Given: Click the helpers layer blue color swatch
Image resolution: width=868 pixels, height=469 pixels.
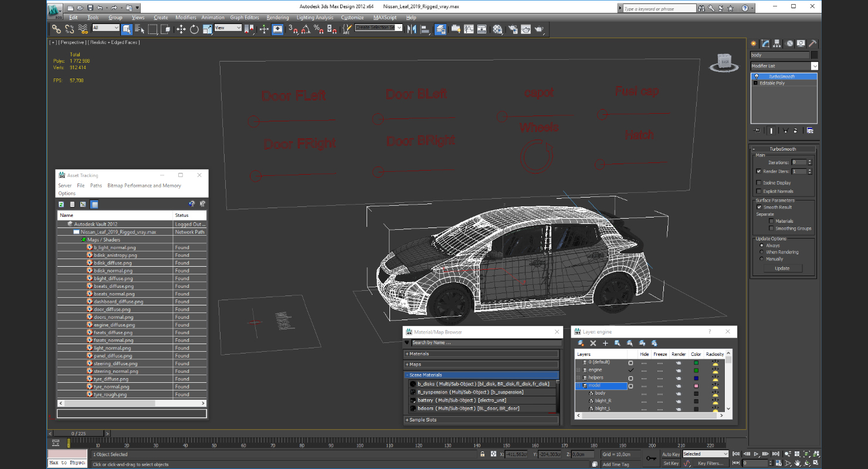Looking at the screenshot, I should tap(696, 378).
